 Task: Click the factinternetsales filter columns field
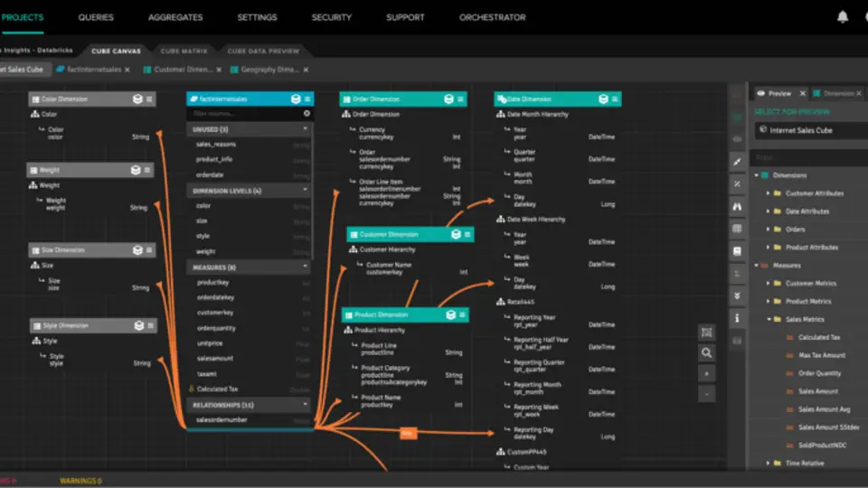(243, 114)
